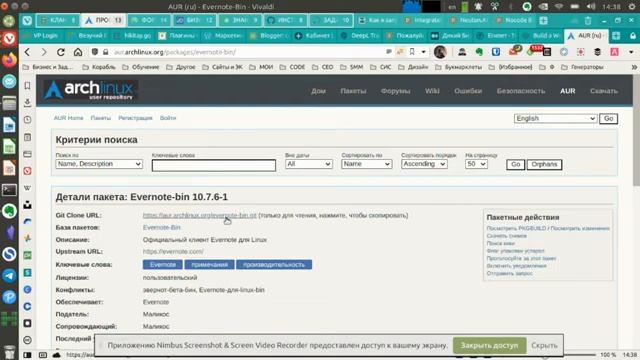Image resolution: width=640 pixels, height=360 pixels.
Task: Open per-page dropdown showing 50
Action: tap(476, 164)
